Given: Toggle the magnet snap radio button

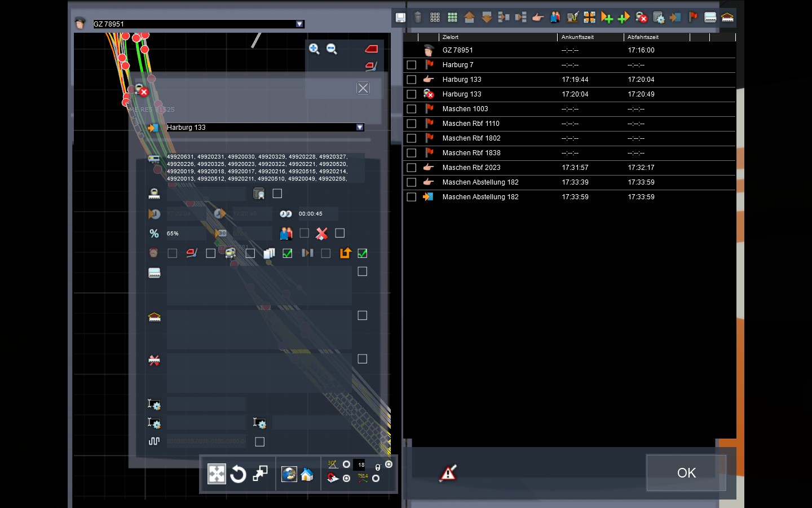Looking at the screenshot, I should click(x=346, y=478).
